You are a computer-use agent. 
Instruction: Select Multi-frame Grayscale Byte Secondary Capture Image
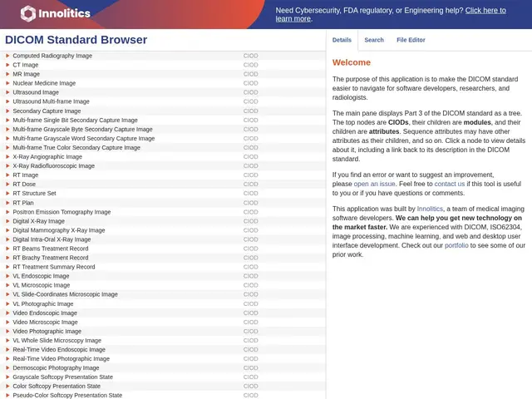tap(163, 130)
